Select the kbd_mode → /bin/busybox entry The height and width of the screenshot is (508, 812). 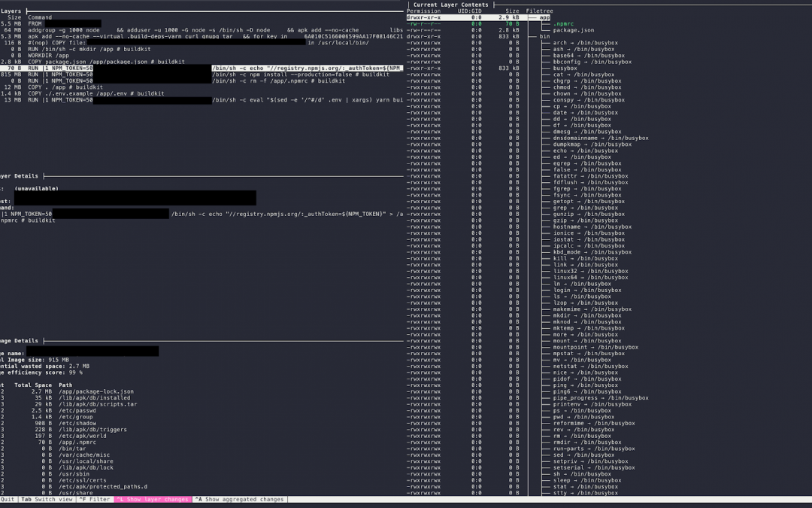coord(592,252)
